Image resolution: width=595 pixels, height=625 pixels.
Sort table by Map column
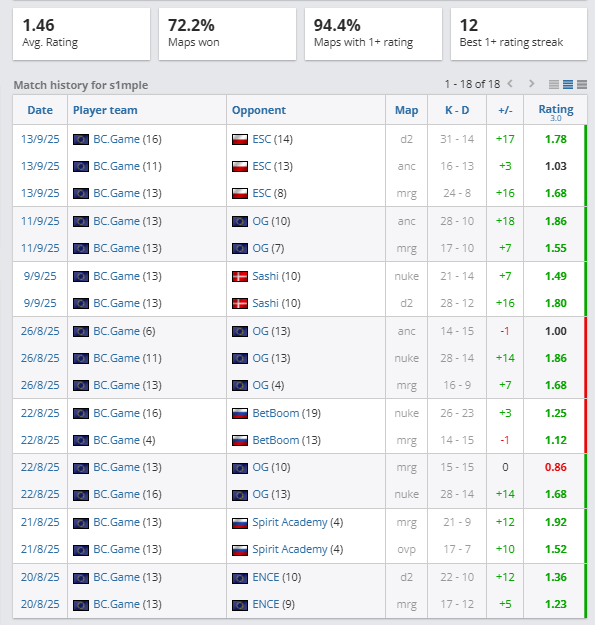coord(406,110)
